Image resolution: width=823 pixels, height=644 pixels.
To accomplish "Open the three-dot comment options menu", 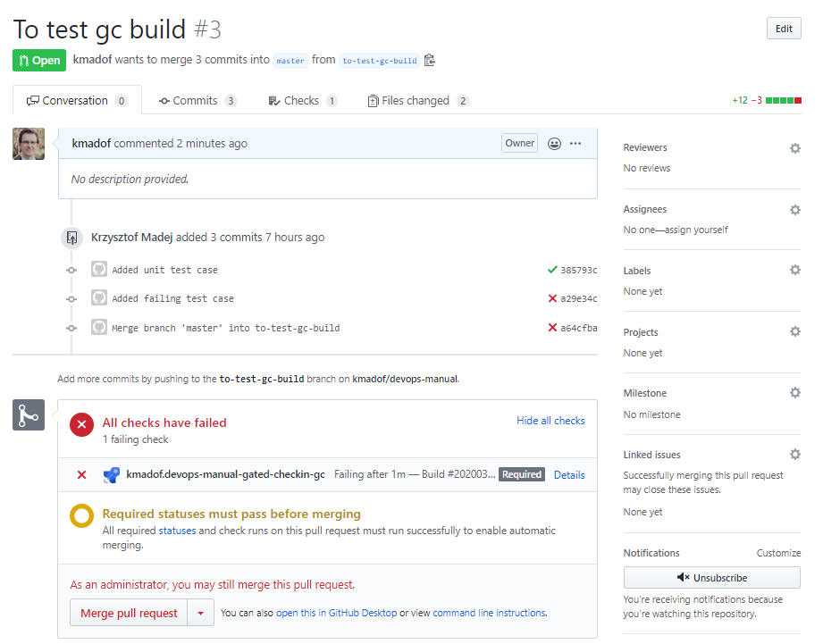I will pyautogui.click(x=575, y=143).
